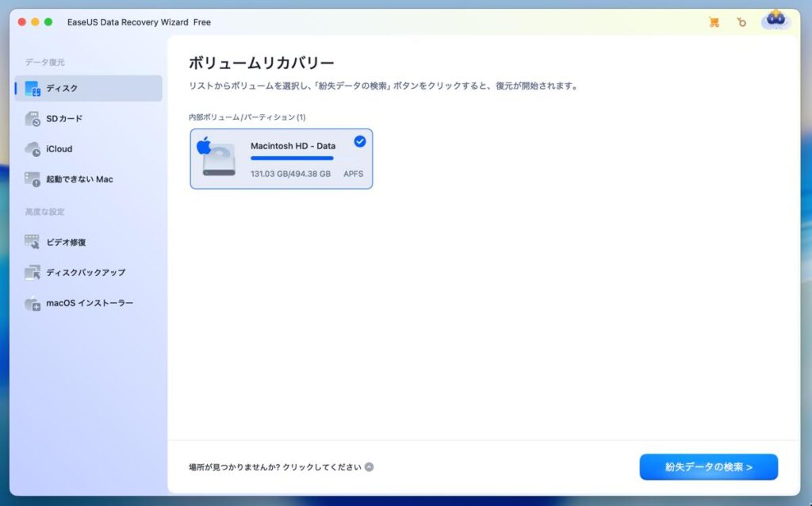Select the SDカード menu item
The height and width of the screenshot is (506, 812).
(64, 119)
